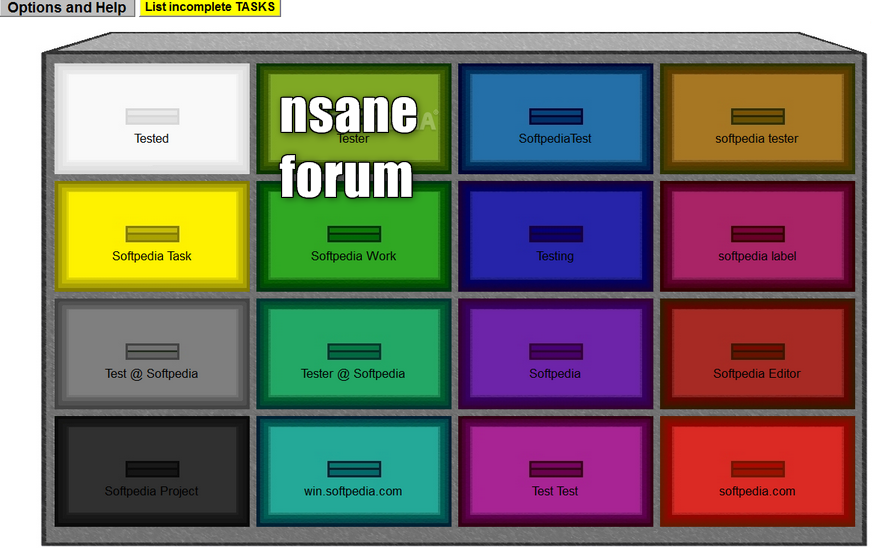Pull the handle on softpedia label drawer
The height and width of the screenshot is (548, 872).
[758, 234]
